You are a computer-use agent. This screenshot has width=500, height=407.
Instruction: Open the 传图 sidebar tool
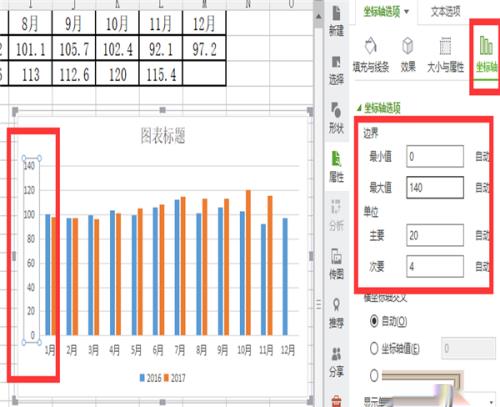click(336, 263)
